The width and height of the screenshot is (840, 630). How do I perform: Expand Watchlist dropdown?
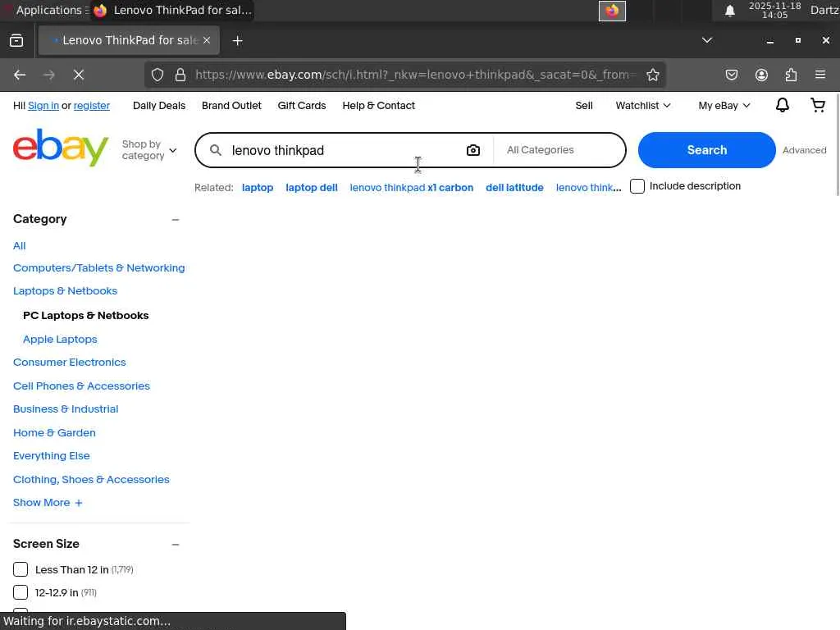tap(643, 106)
